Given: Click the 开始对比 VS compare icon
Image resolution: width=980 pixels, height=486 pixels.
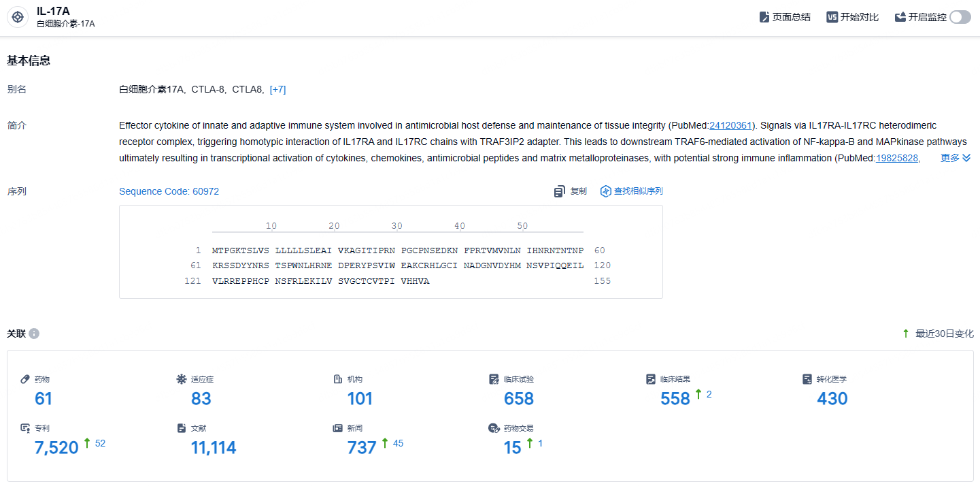Looking at the screenshot, I should [832, 17].
